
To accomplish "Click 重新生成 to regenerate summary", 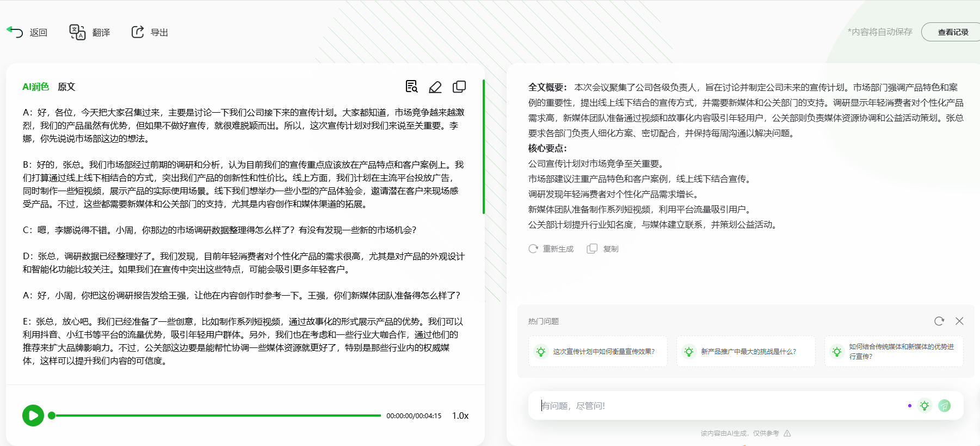I will 551,249.
